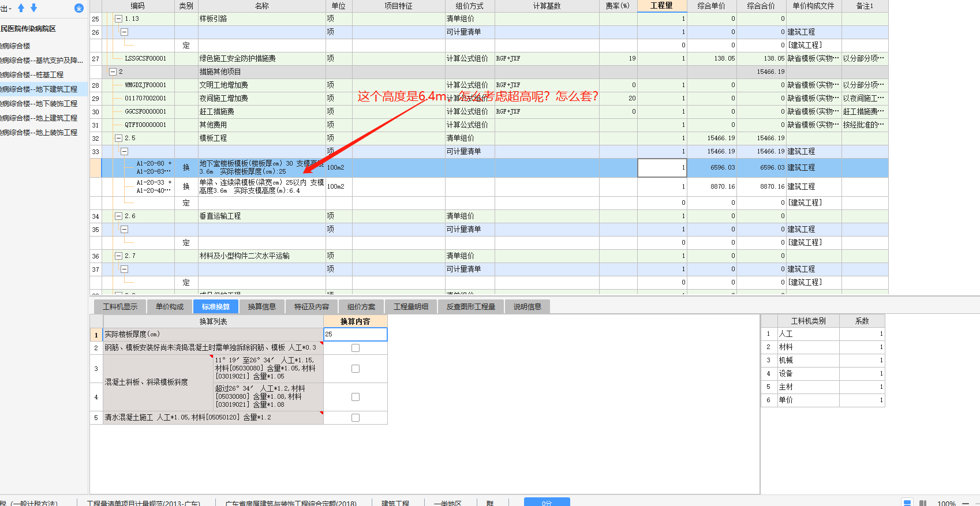Click the 材料 row in 工料机类别 table

tap(823, 347)
